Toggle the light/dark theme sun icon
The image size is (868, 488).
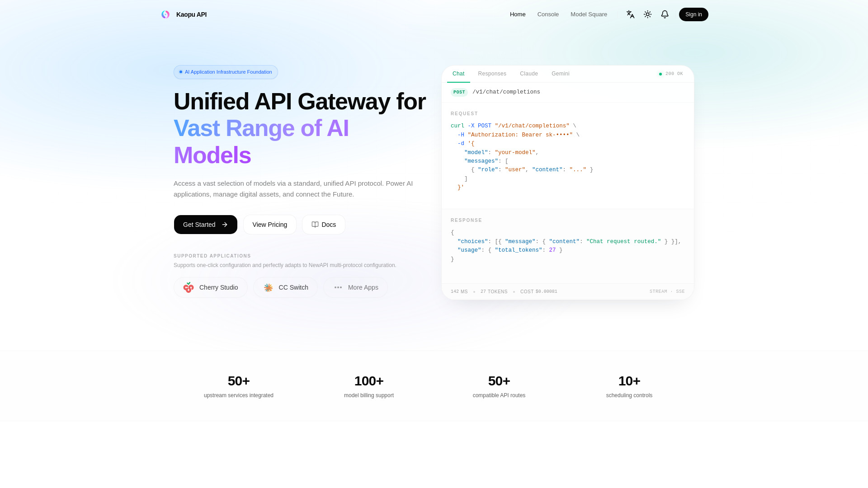tap(647, 14)
